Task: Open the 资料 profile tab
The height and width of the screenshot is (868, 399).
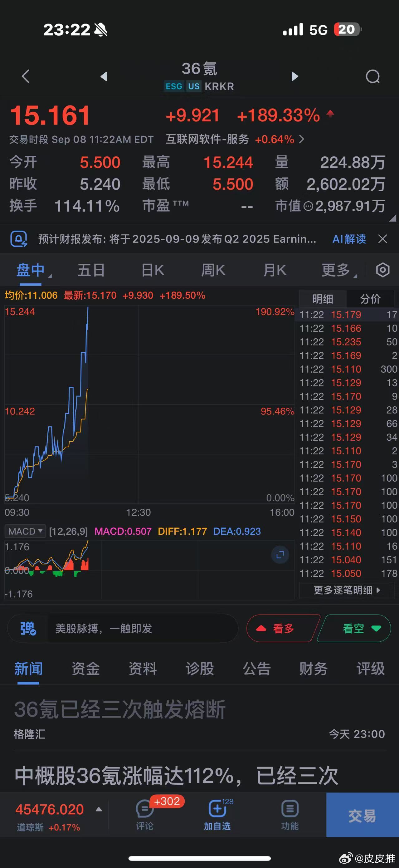Action: (x=143, y=669)
